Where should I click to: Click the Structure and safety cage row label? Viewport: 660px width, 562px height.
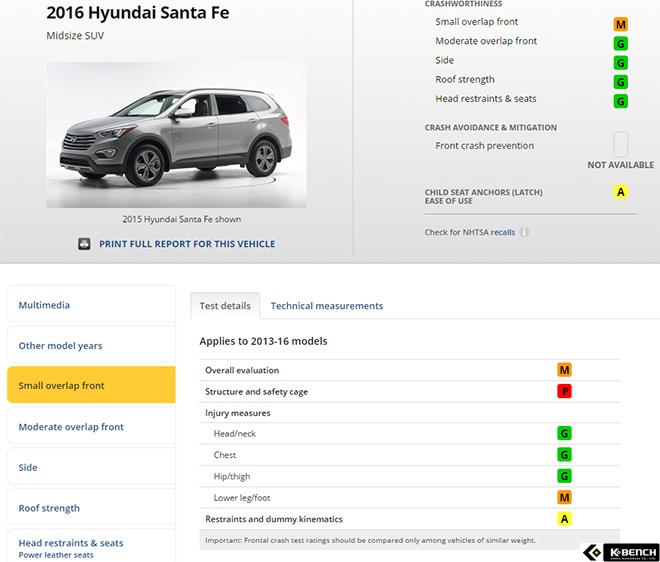256,392
